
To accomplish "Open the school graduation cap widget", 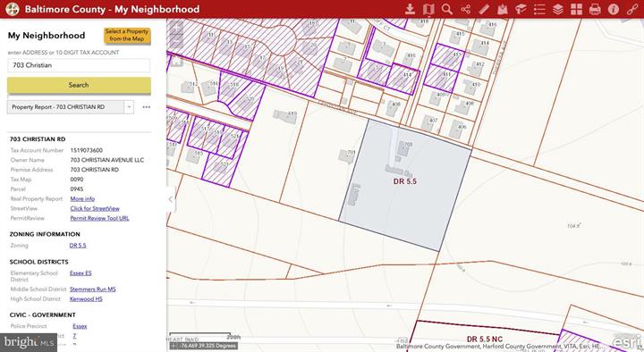I will pyautogui.click(x=521, y=9).
